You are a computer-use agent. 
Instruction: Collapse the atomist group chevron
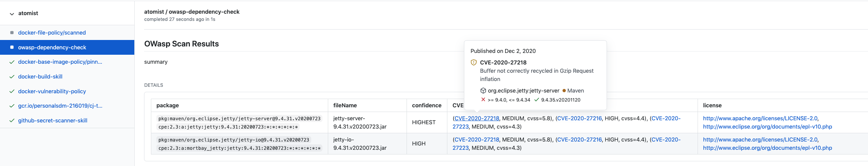coord(12,14)
